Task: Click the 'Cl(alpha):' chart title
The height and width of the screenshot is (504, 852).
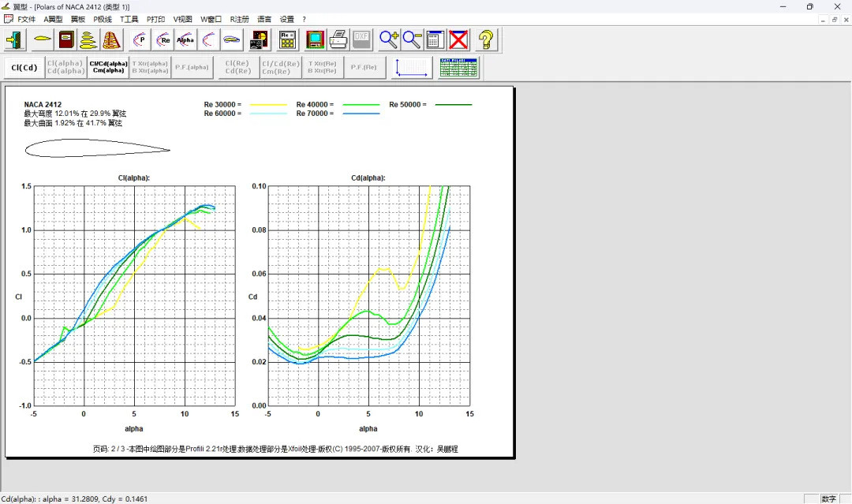Action: tap(133, 177)
